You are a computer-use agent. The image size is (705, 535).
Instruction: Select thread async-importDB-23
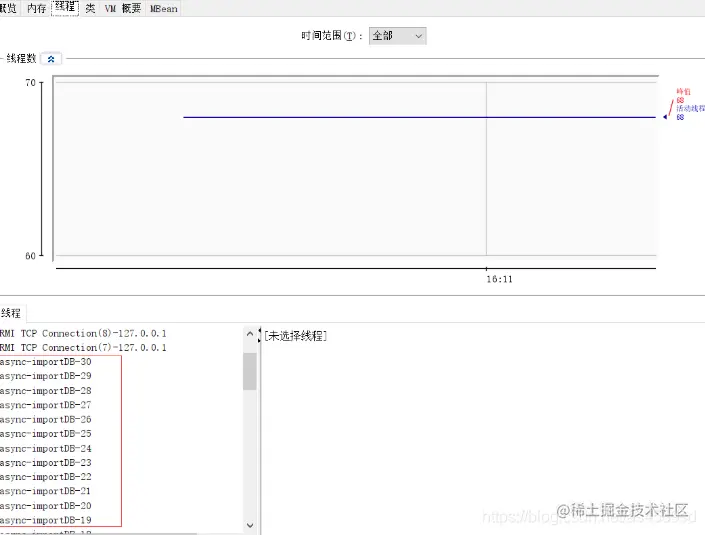click(x=45, y=463)
